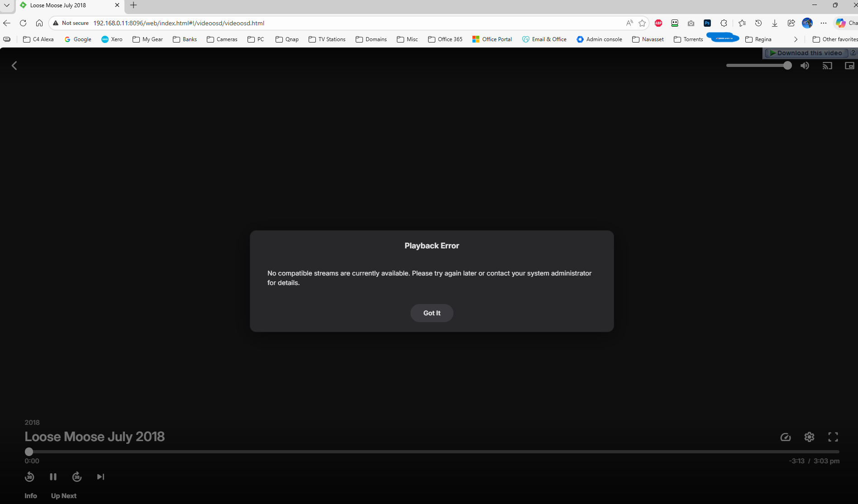This screenshot has height=504, width=858.
Task: Click the video seek bar position handle
Action: (x=29, y=452)
